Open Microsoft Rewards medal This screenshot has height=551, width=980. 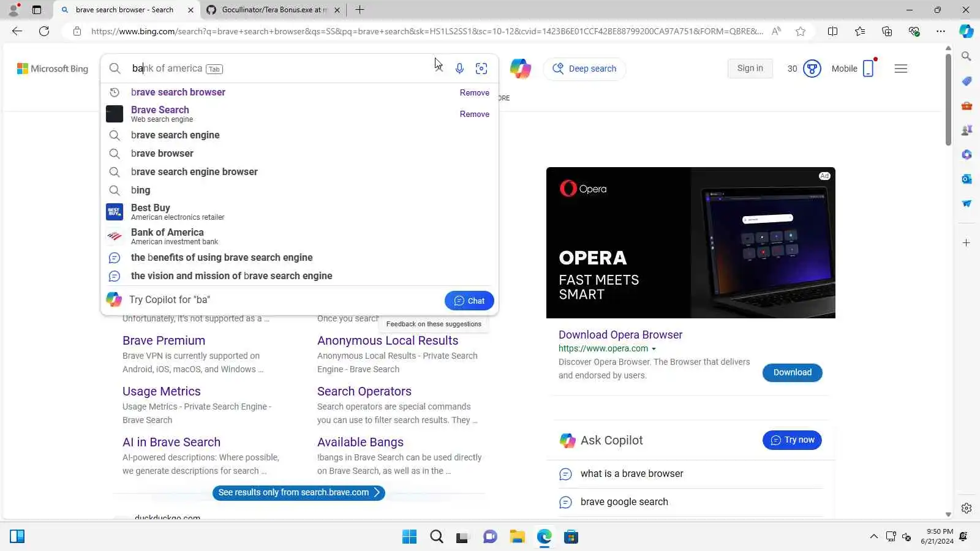812,69
